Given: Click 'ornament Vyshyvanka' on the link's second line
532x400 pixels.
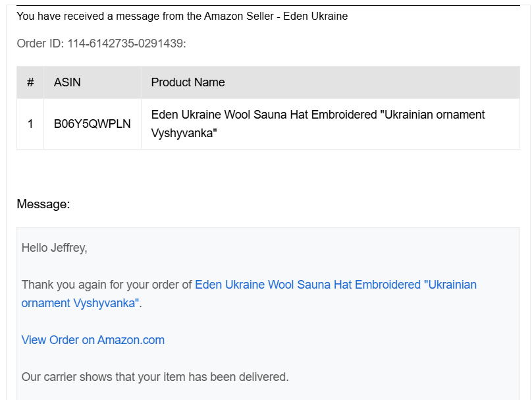Looking at the screenshot, I should click(80, 303).
